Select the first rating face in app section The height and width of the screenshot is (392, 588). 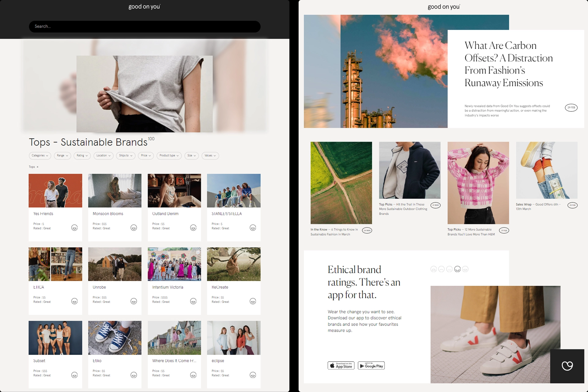(433, 269)
